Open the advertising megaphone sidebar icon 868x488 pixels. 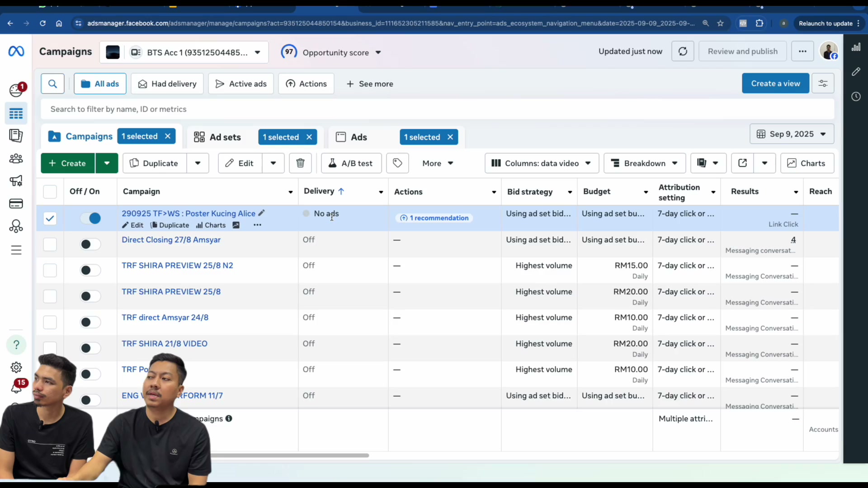[16, 181]
